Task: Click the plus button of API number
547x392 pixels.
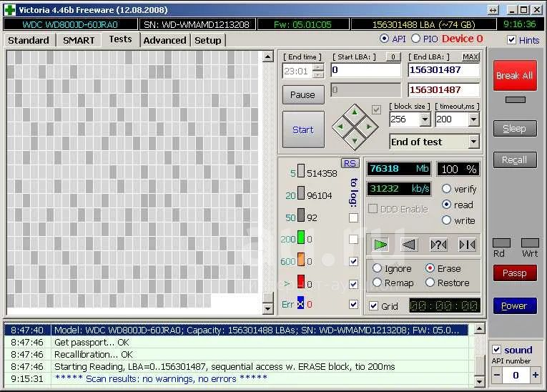Action: [x=535, y=376]
